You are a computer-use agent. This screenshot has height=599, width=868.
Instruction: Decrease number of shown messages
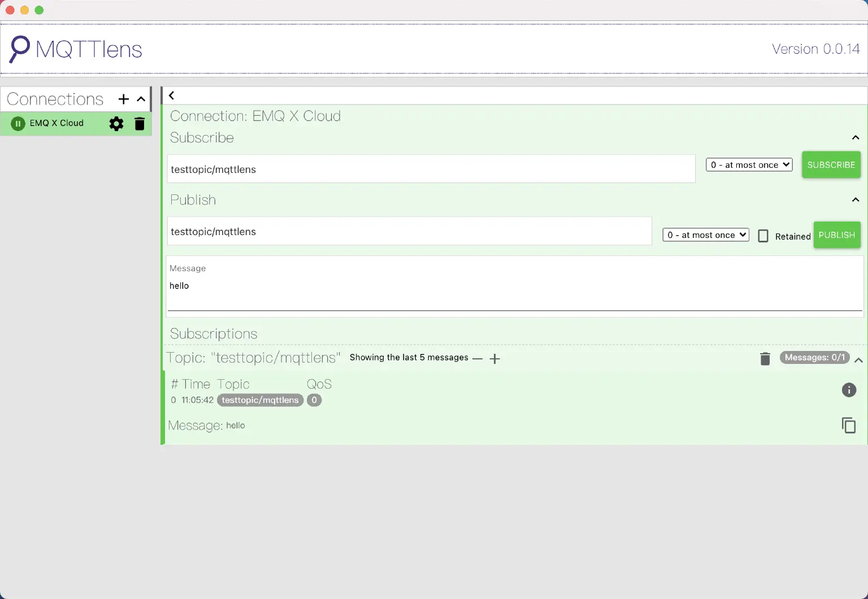click(478, 359)
